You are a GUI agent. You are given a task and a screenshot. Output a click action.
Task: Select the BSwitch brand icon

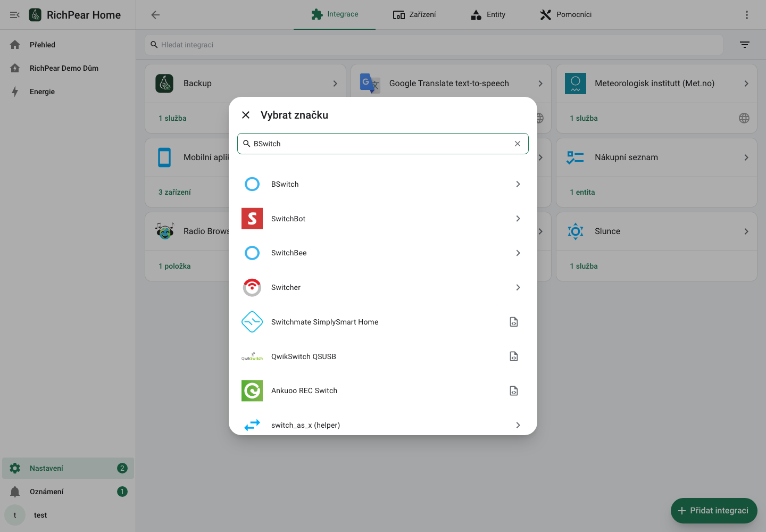coord(252,184)
